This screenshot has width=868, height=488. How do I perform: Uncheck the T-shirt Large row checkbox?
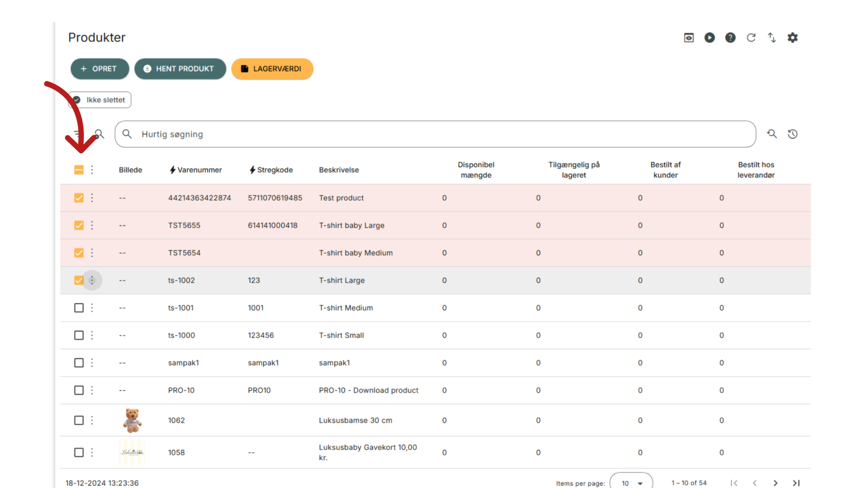click(79, 281)
